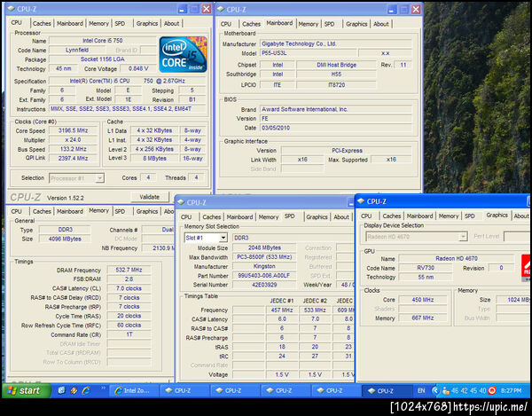This screenshot has width=532, height=416.
Task: Select About tab in the SPD window
Action: click(341, 216)
